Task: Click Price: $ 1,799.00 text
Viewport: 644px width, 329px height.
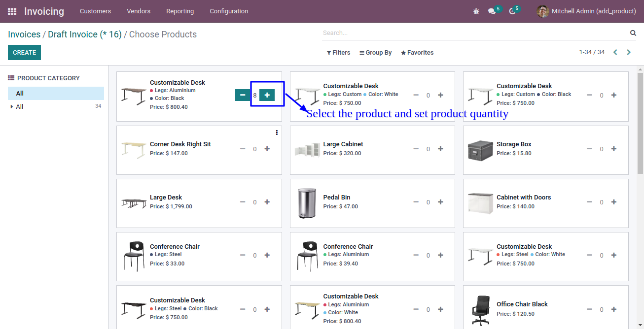Action: tap(171, 206)
